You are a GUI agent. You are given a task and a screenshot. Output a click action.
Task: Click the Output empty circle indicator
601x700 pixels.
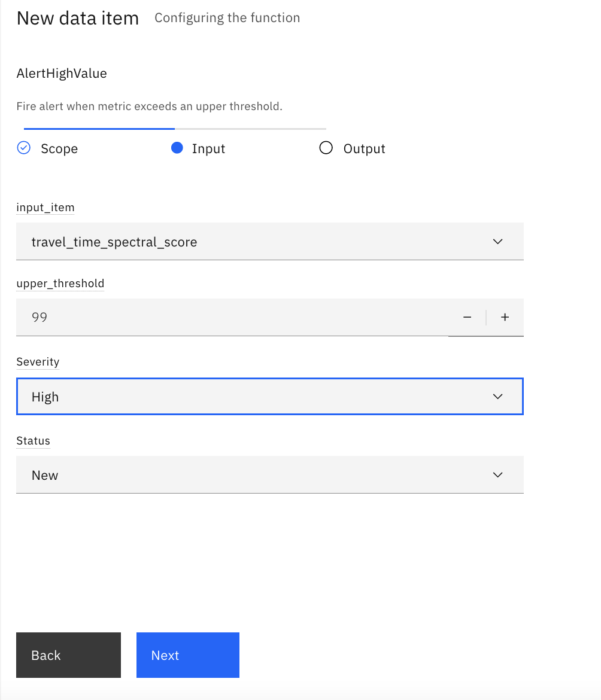(326, 148)
